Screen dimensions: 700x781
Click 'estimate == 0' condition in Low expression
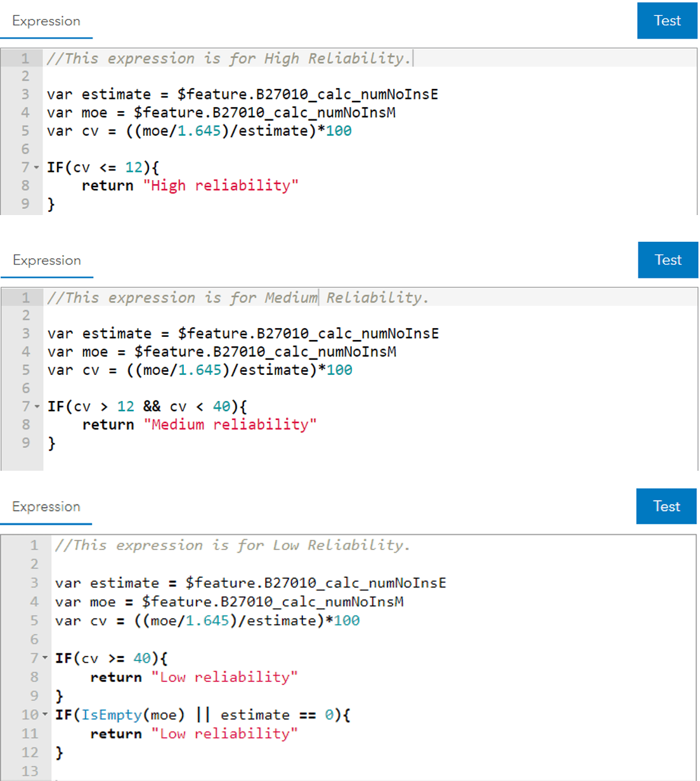pyautogui.click(x=277, y=715)
